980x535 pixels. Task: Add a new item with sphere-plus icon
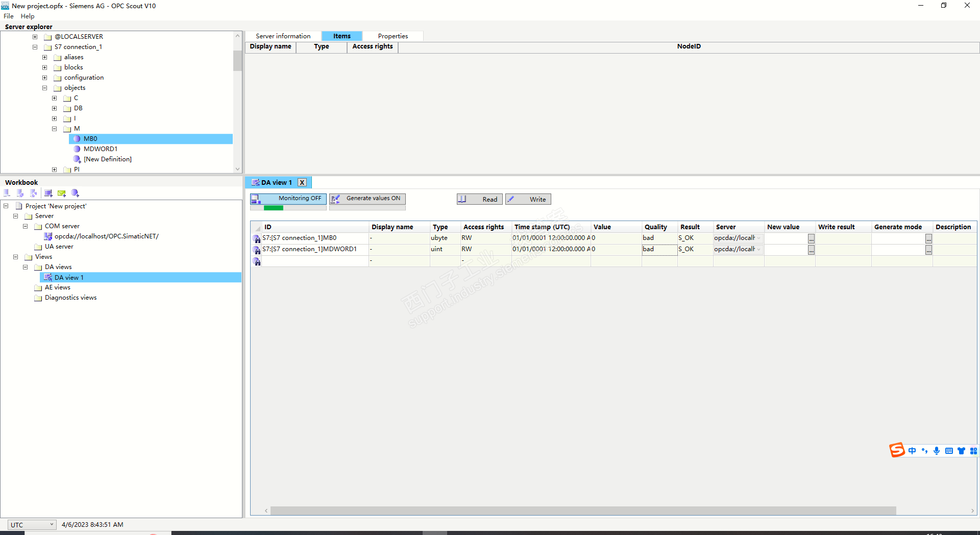(x=76, y=193)
